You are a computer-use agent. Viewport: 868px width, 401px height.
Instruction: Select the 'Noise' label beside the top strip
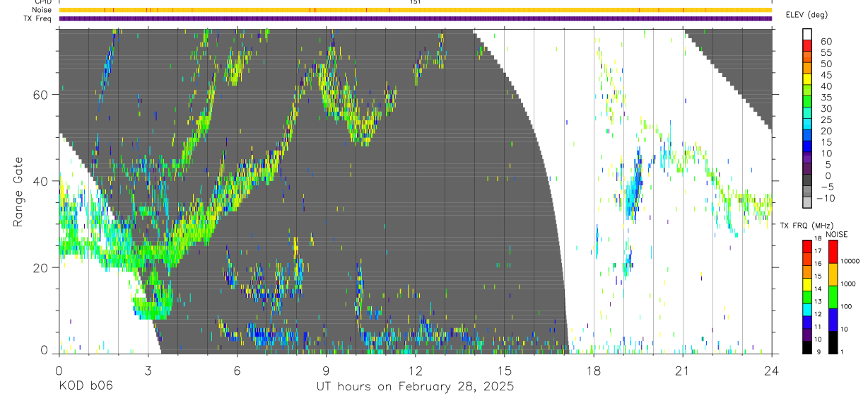[42, 10]
